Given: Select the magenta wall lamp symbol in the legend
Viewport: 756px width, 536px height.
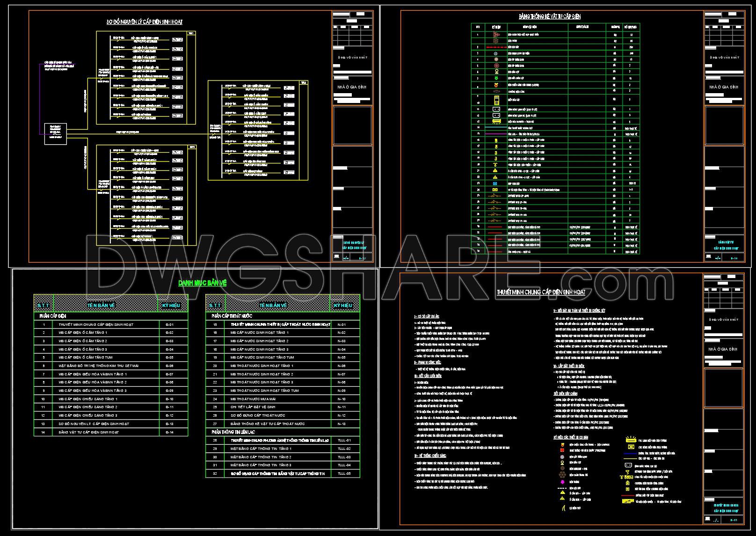Looking at the screenshot, I should (x=562, y=482).
